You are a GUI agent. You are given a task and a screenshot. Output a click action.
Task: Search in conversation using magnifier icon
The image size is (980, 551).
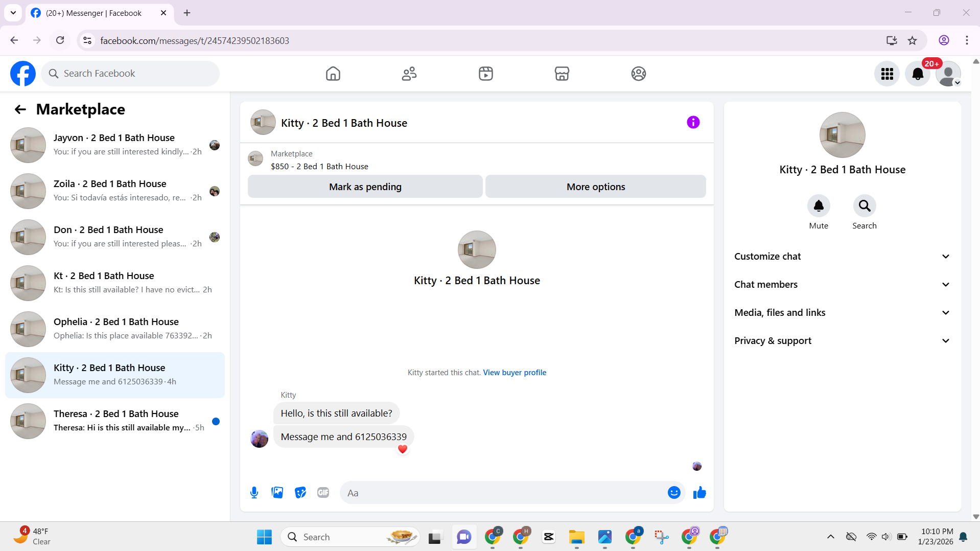(865, 206)
